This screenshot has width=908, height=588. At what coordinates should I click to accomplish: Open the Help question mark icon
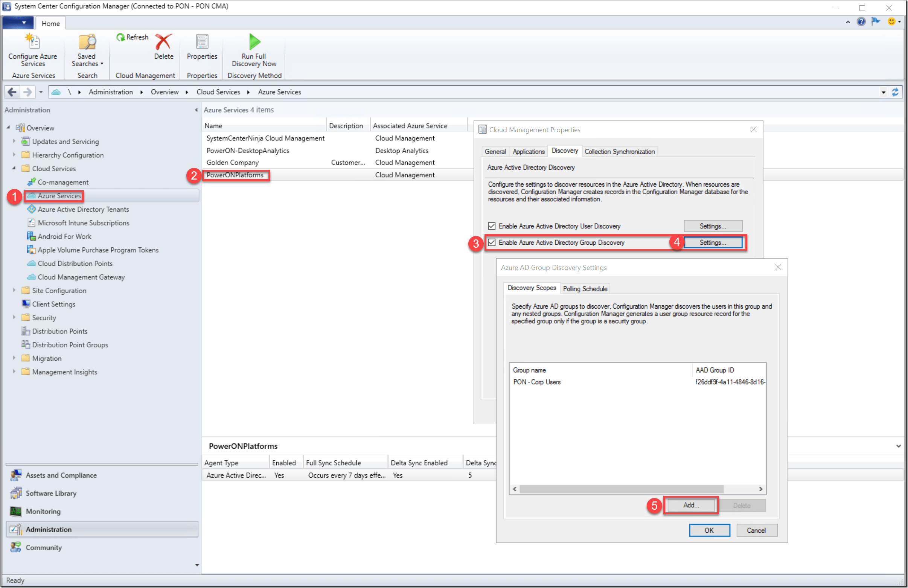click(861, 22)
